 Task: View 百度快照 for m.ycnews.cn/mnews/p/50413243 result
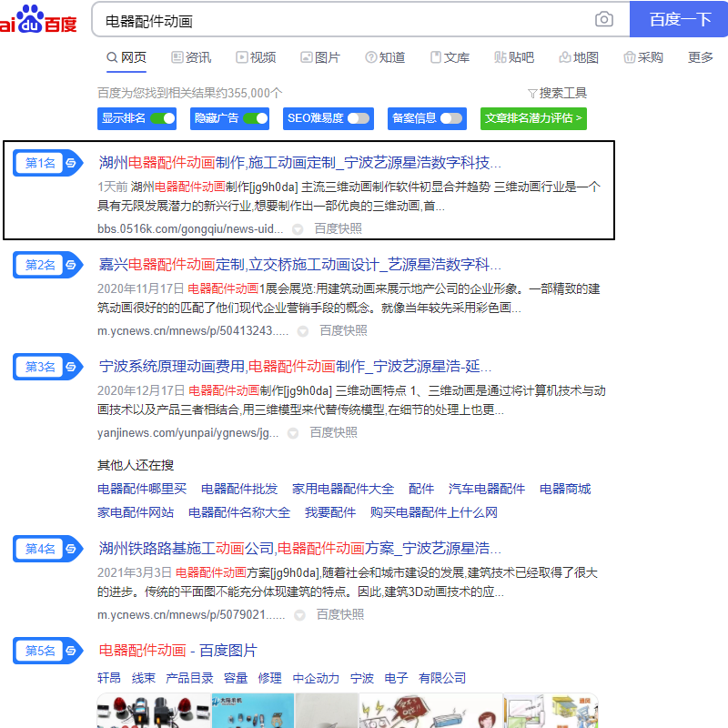343,330
